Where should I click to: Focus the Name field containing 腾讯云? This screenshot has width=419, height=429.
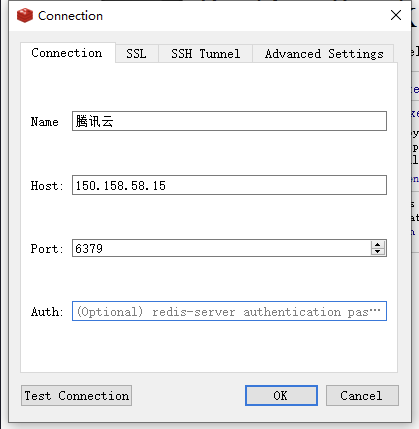click(x=229, y=121)
